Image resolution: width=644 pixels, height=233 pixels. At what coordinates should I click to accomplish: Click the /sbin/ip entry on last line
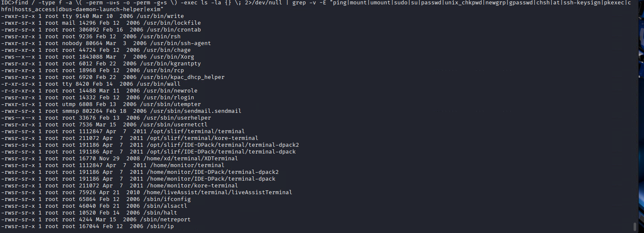[x=160, y=226]
